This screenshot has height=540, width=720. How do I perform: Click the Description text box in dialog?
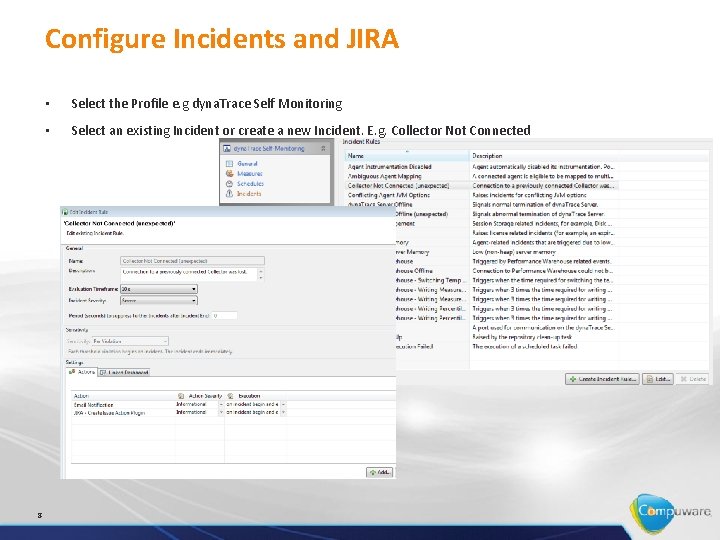point(189,275)
